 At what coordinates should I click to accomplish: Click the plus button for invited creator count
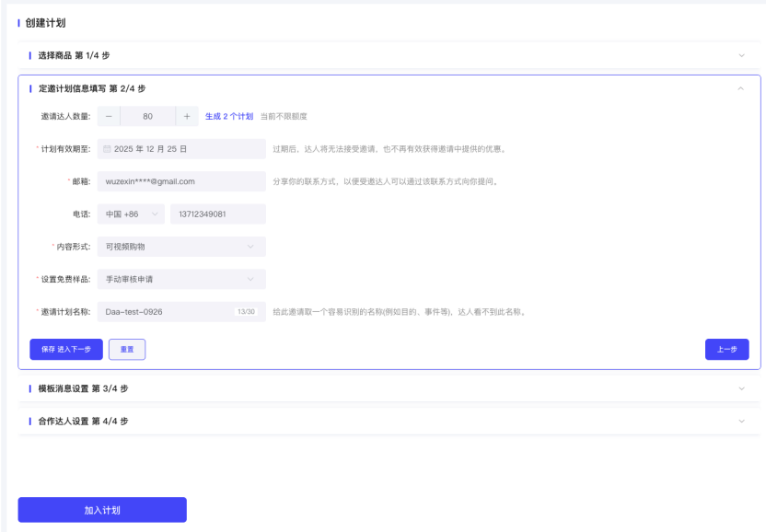[187, 117]
